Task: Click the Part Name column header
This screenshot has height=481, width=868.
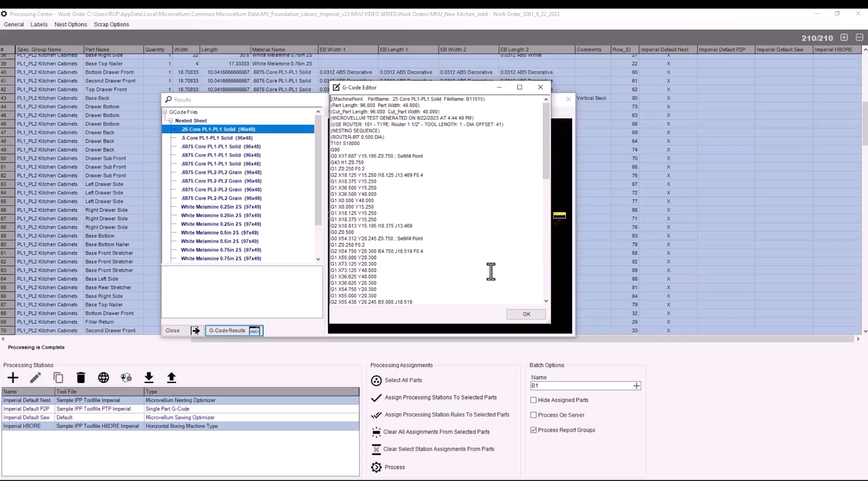Action: pos(113,50)
